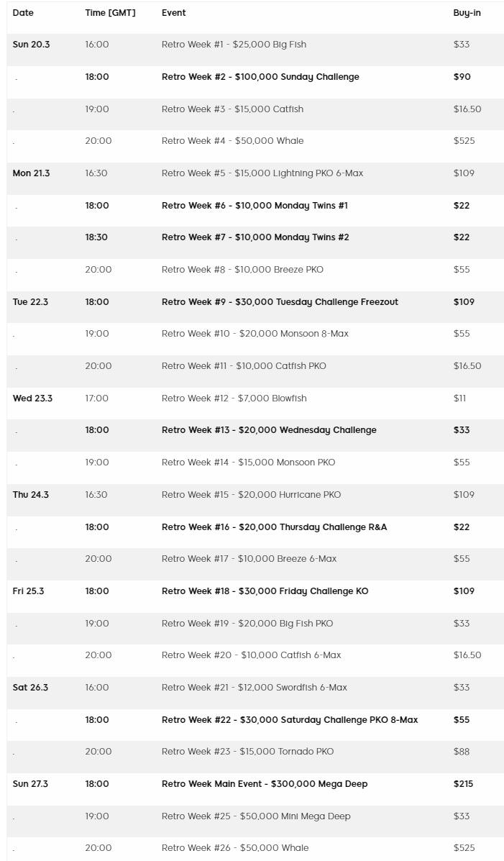Select Retro Week #1 $25,000 Big Fish event

tap(234, 45)
